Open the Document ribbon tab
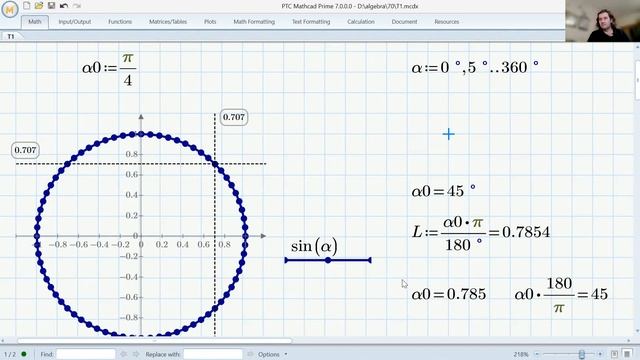This screenshot has width=640, height=360. 404,22
